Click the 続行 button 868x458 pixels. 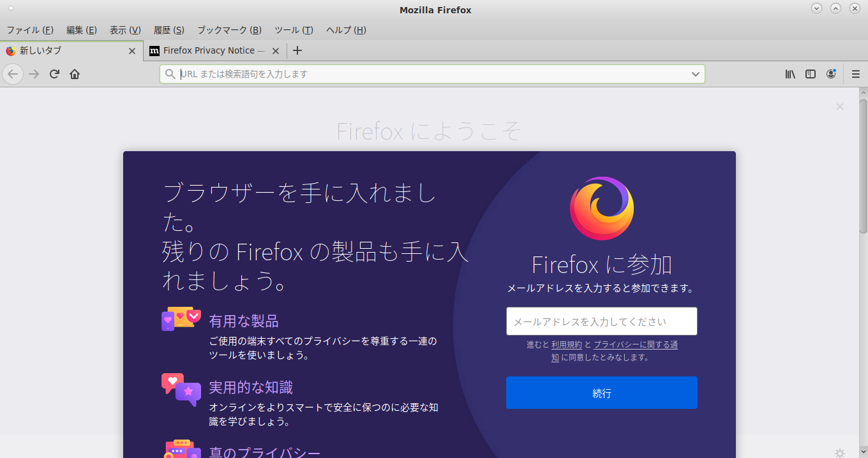tap(602, 393)
